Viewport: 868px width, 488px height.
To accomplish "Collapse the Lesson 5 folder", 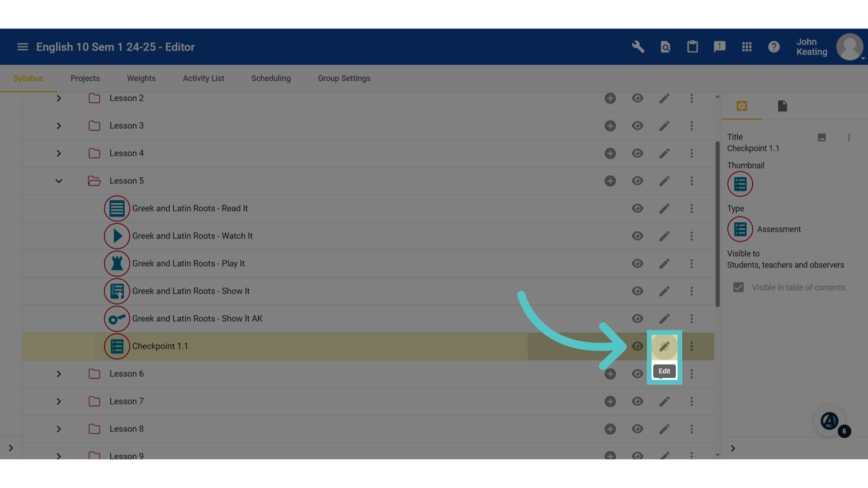I will [59, 181].
